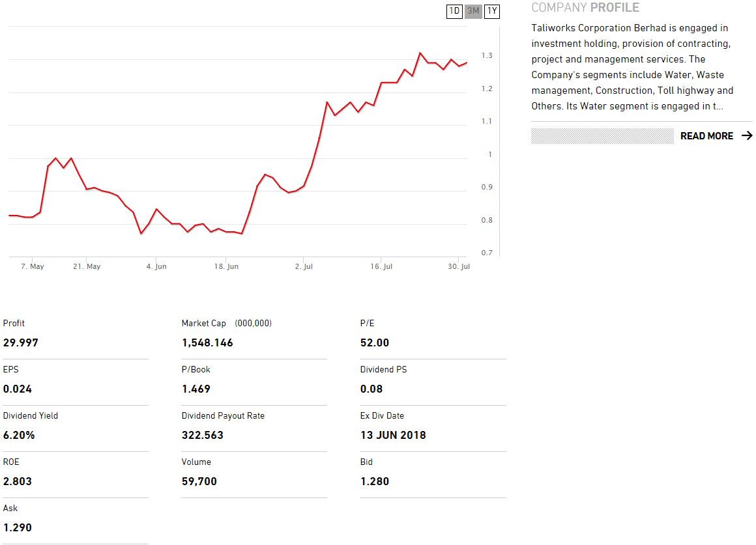This screenshot has height=545, width=756.
Task: Click the 7. May date on chart axis
Action: tap(33, 267)
